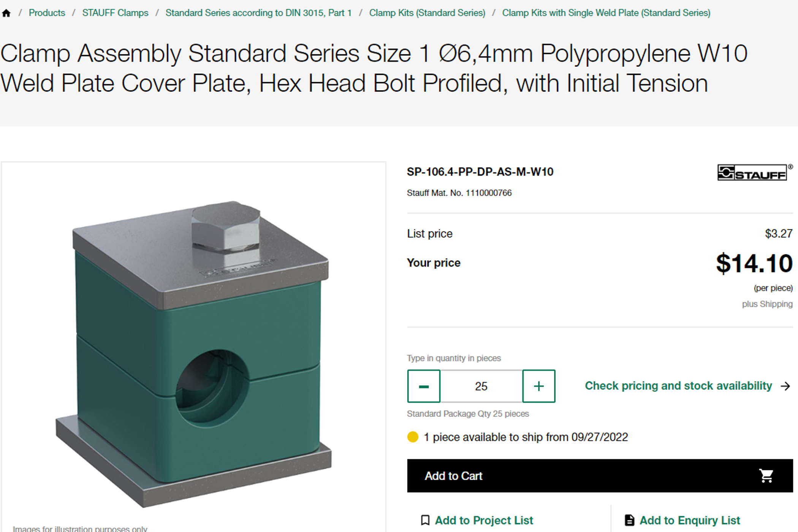Open the Products breadcrumb link
The height and width of the screenshot is (532, 798).
[47, 13]
